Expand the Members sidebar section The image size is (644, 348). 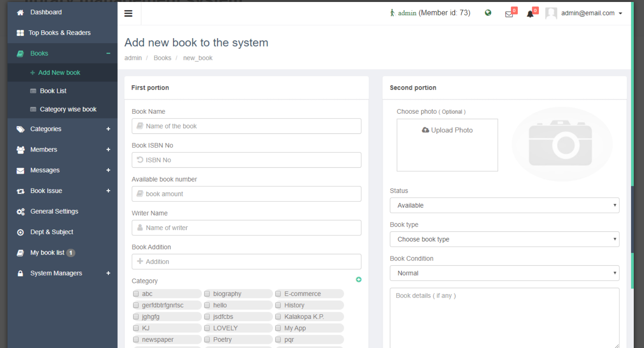point(44,150)
